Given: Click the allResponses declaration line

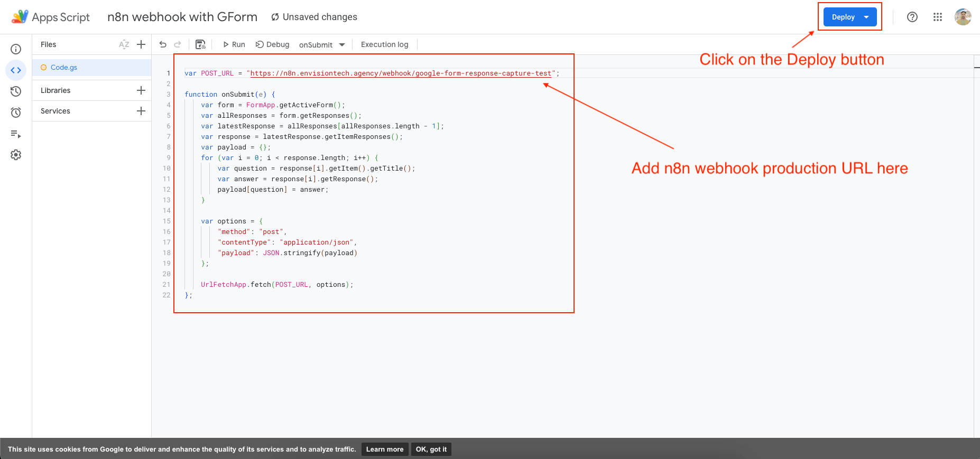Looking at the screenshot, I should pyautogui.click(x=281, y=116).
